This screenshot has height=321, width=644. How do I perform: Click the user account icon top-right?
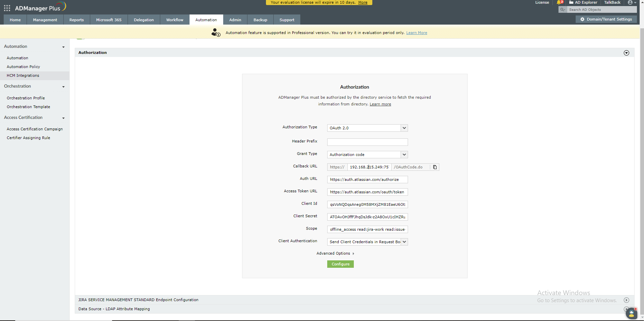[x=631, y=2]
